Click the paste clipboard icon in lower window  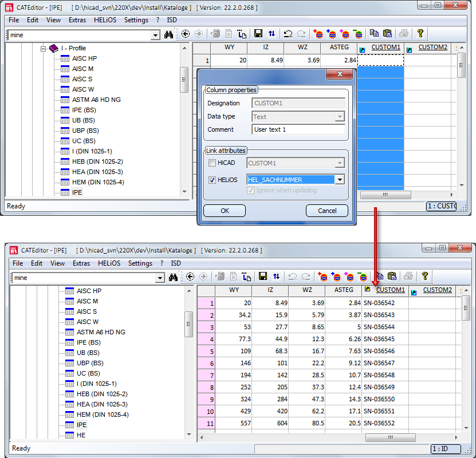point(392,277)
